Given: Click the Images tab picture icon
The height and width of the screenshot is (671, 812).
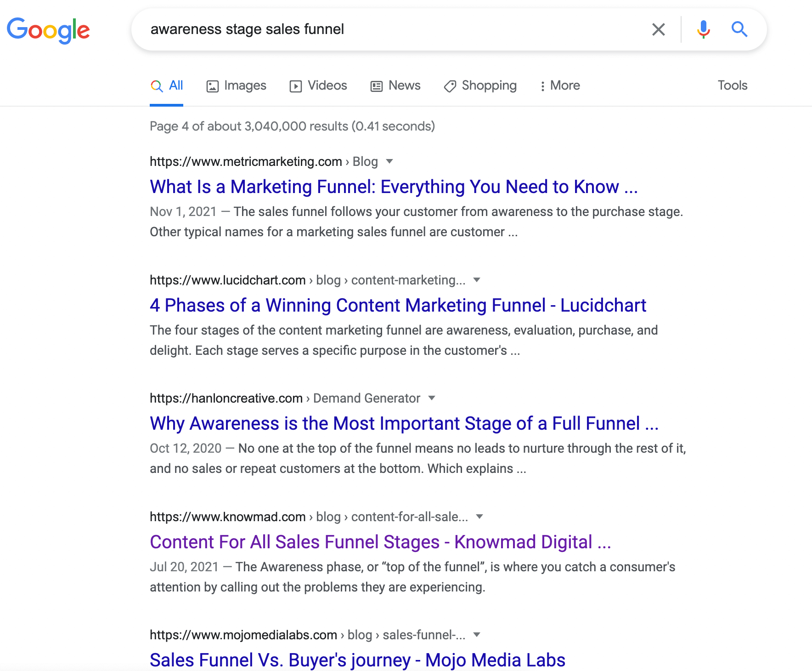Looking at the screenshot, I should 212,86.
